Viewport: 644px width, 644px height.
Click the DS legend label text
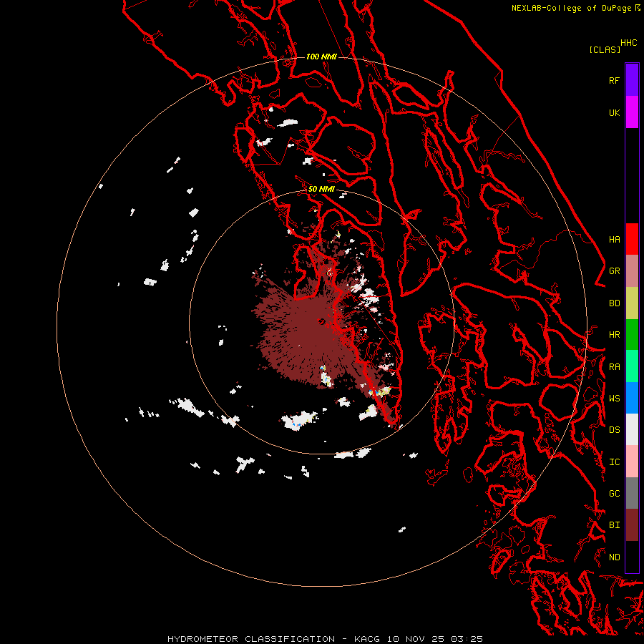(615, 430)
